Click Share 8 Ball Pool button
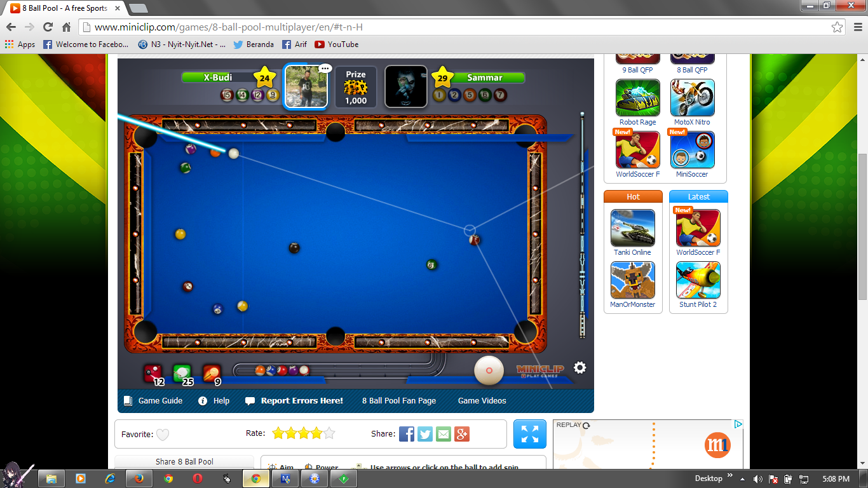Screen dimensions: 868x488 [184, 462]
